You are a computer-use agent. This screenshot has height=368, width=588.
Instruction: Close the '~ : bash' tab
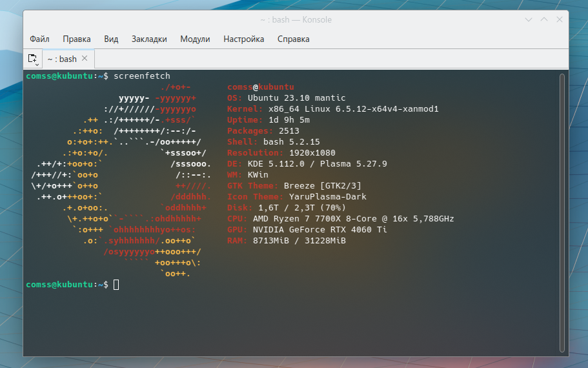tap(85, 59)
